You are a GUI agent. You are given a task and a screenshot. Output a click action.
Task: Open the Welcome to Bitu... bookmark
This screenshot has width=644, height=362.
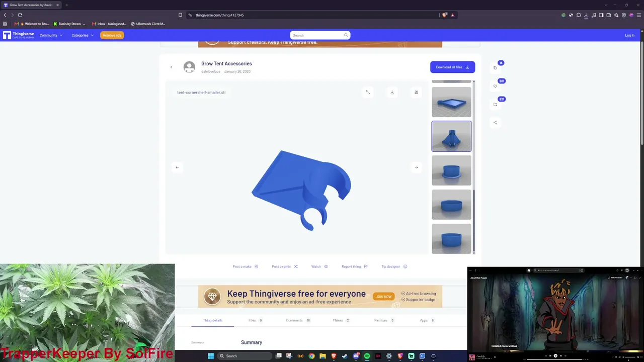click(x=32, y=24)
